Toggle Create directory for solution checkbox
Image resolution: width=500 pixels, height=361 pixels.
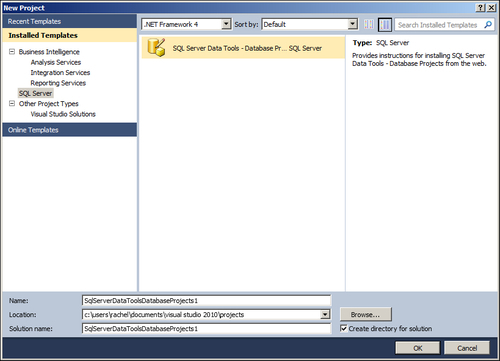click(x=343, y=328)
